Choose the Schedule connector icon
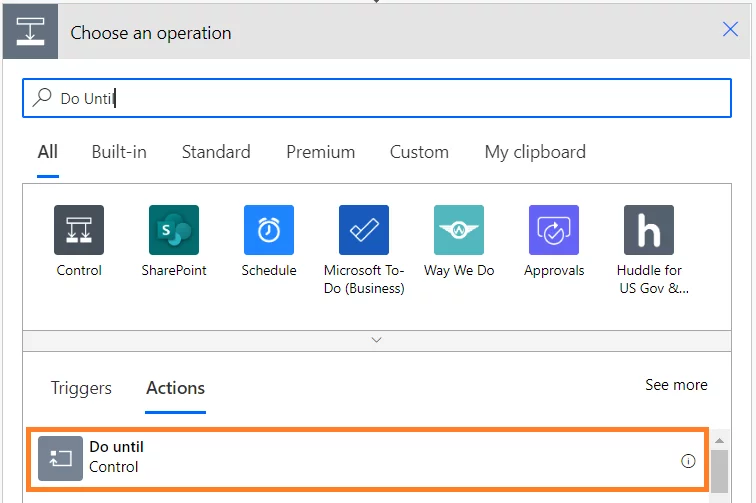 coord(269,230)
